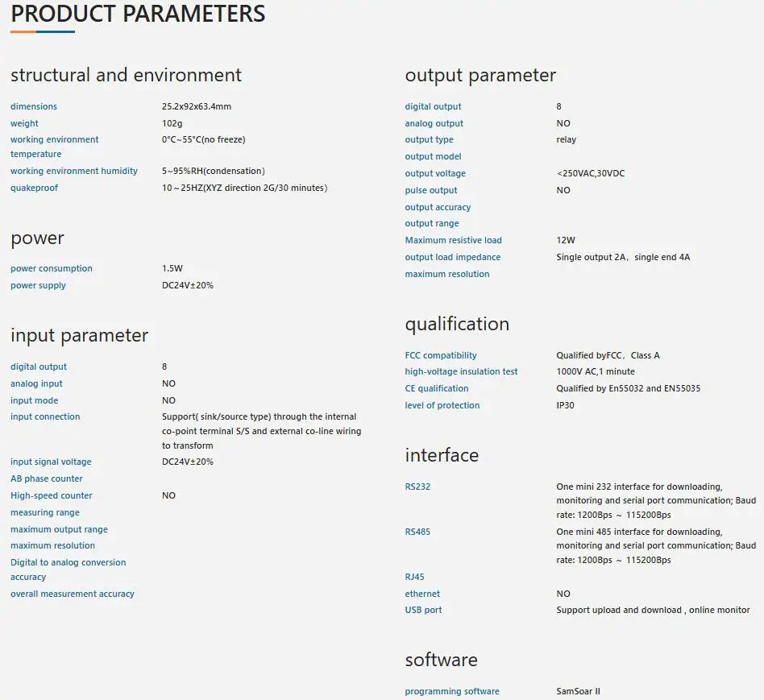Select the power supply label
The width and height of the screenshot is (764, 700).
coord(38,285)
